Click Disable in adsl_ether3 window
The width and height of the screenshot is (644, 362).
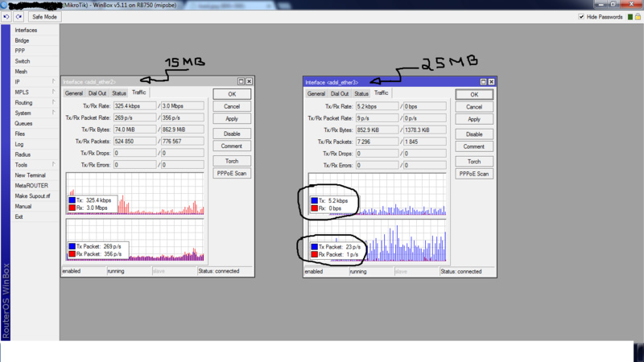point(474,134)
